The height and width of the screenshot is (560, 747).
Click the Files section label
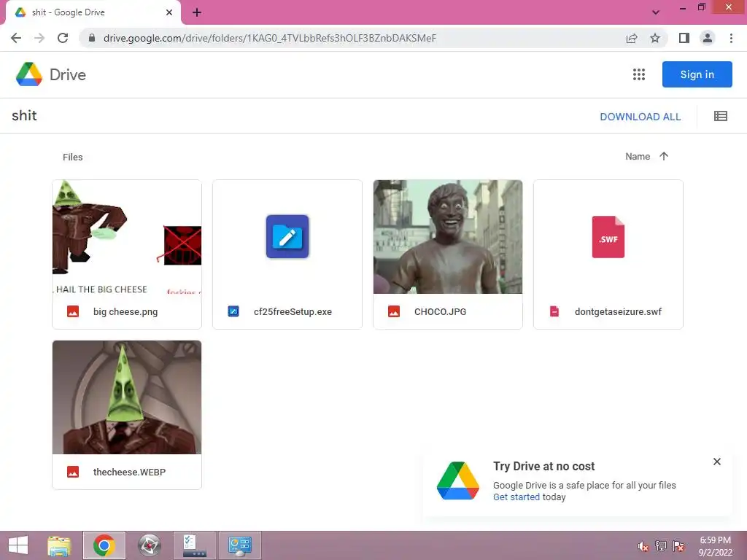pyautogui.click(x=72, y=157)
